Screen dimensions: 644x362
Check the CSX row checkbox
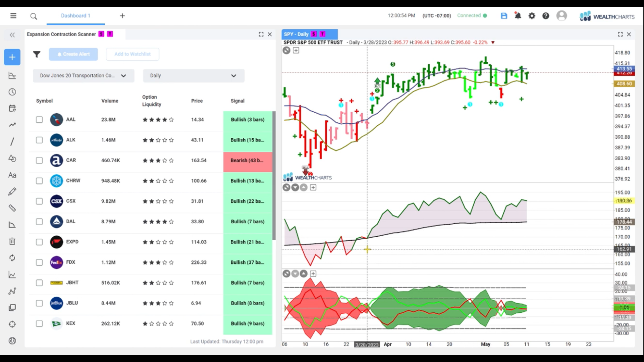tap(39, 201)
